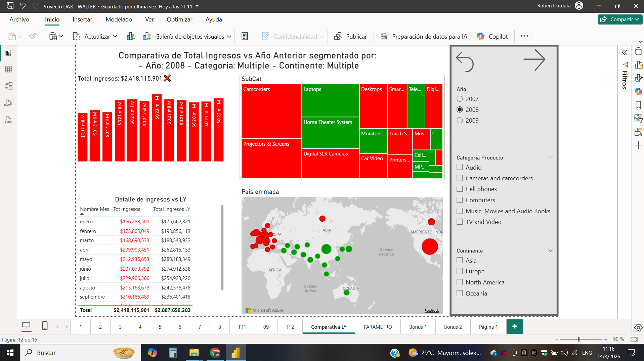Open the Compartir dropdown button
This screenshot has width=644, height=361.
pyautogui.click(x=620, y=19)
